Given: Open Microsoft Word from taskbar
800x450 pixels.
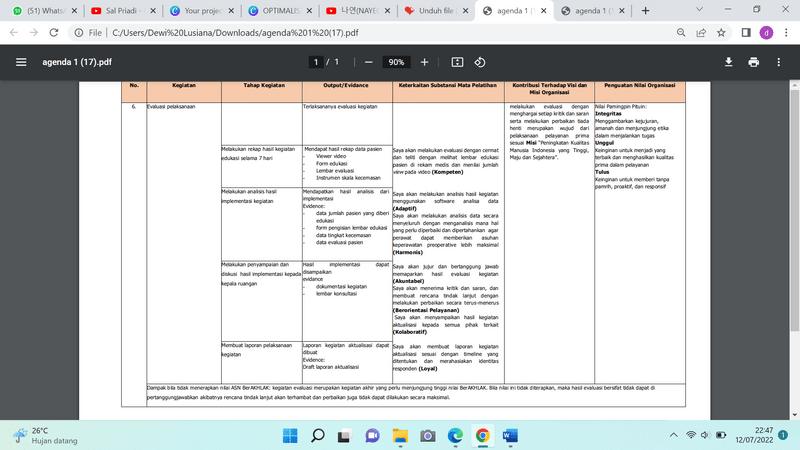Looking at the screenshot, I should click(510, 436).
